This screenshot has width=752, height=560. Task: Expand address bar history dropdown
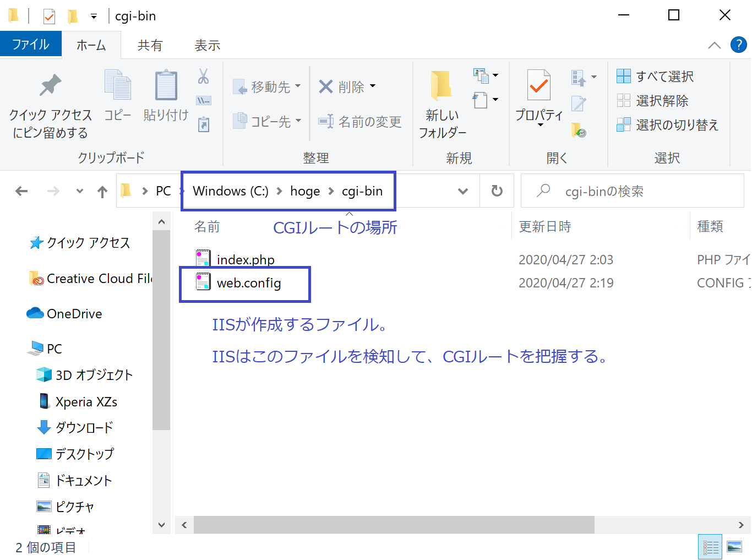click(463, 191)
